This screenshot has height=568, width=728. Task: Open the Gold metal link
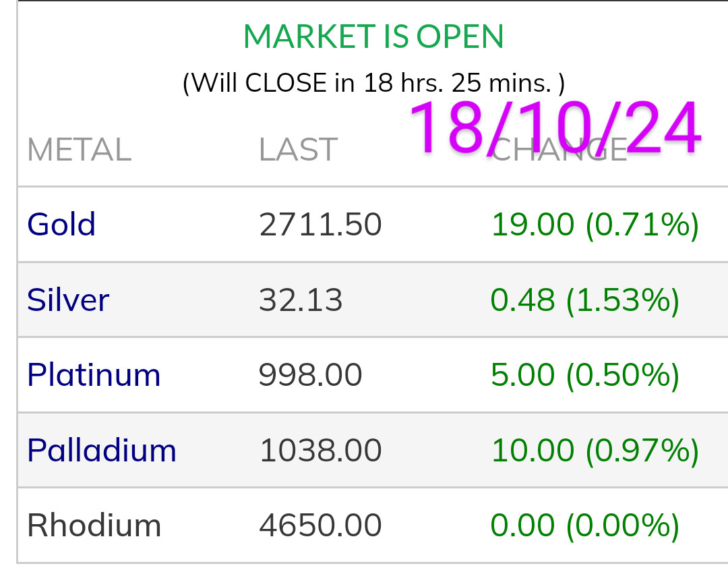[x=61, y=225]
